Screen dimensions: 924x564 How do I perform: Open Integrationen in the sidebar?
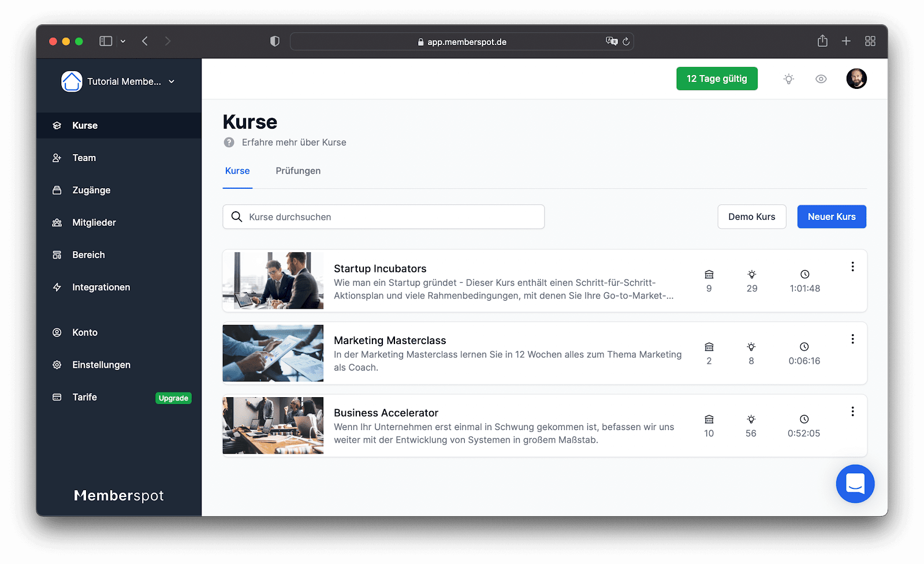coord(119,287)
